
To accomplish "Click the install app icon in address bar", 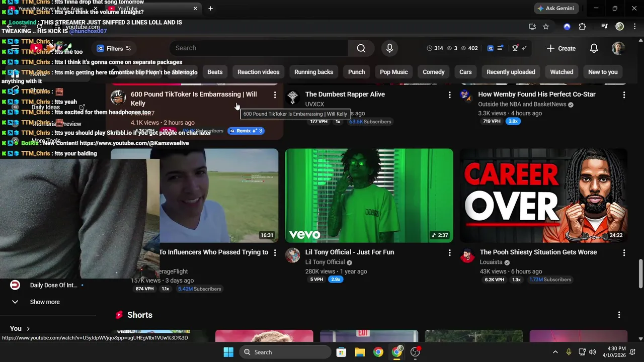I will tap(532, 27).
